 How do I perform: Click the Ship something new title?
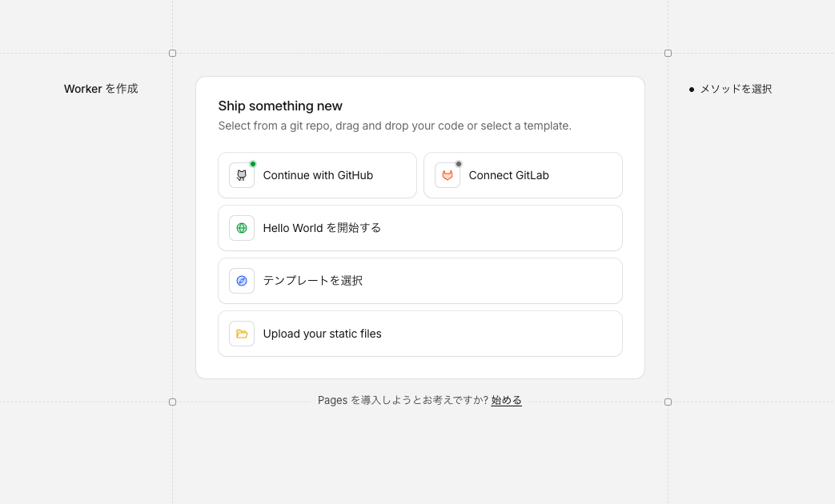[x=280, y=106]
